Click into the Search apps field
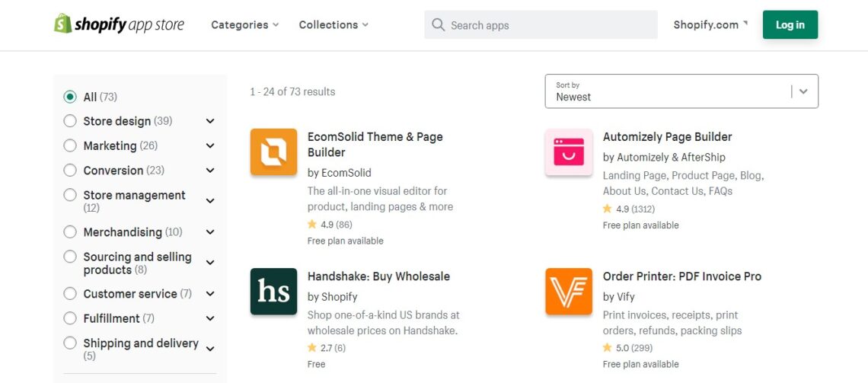Screen dimensions: 868x383 tap(548, 25)
